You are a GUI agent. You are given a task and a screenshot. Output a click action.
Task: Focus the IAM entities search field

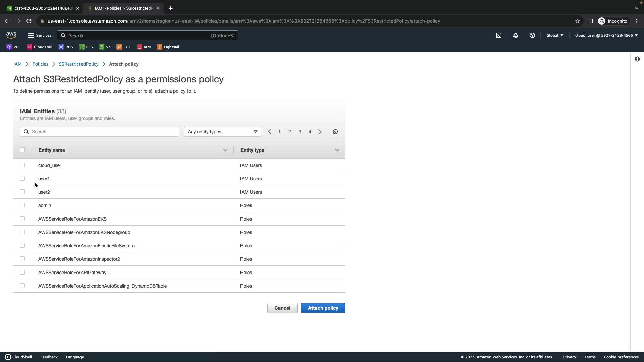100,132
